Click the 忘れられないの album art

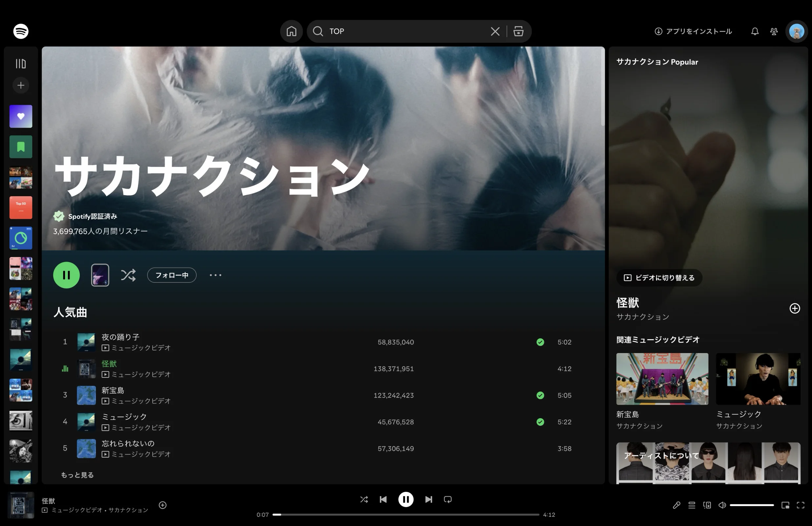click(86, 448)
